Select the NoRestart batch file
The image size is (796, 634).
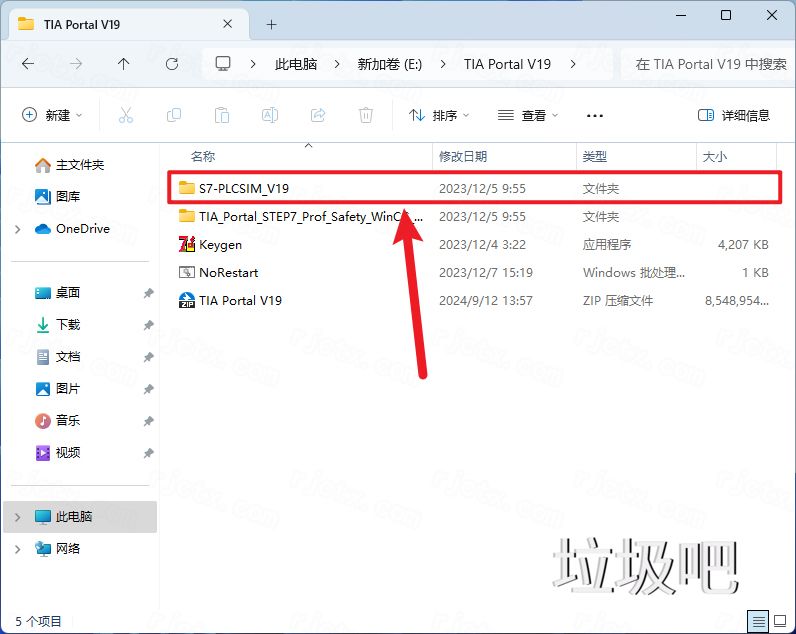pyautogui.click(x=475, y=273)
